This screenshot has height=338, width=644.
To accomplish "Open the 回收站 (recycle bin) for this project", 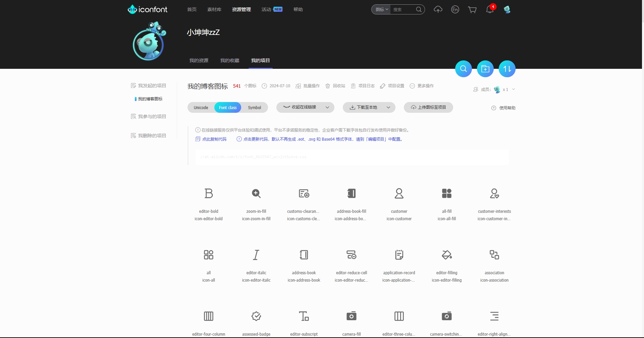I will [x=335, y=86].
